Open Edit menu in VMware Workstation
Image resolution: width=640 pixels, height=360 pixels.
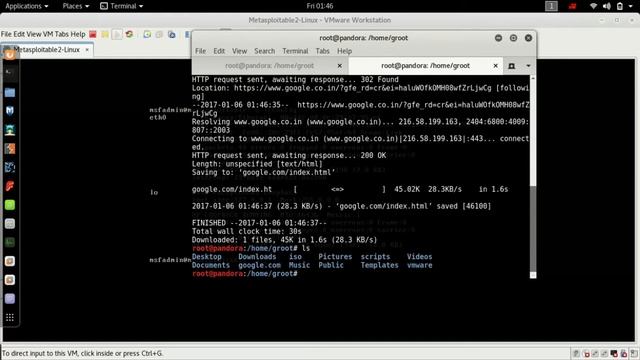[19, 34]
